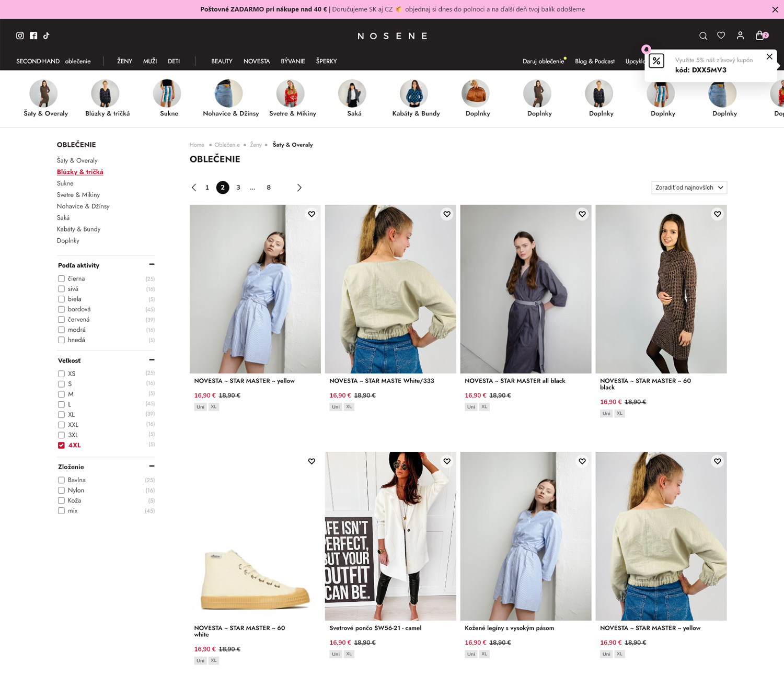Image resolution: width=784 pixels, height=676 pixels.
Task: Open the Instagram profile icon
Action: click(x=20, y=36)
